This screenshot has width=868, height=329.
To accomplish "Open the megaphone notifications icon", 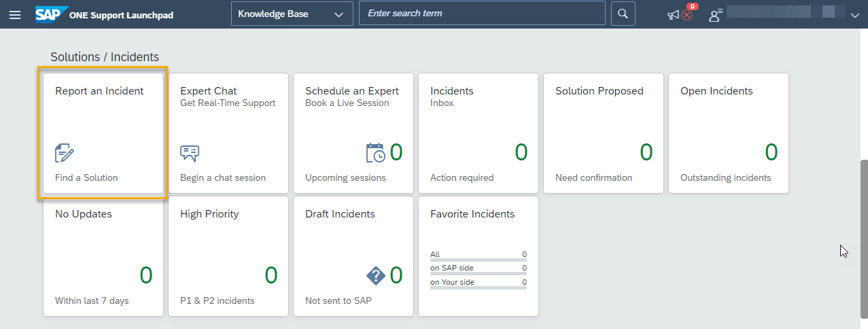I will tap(674, 15).
